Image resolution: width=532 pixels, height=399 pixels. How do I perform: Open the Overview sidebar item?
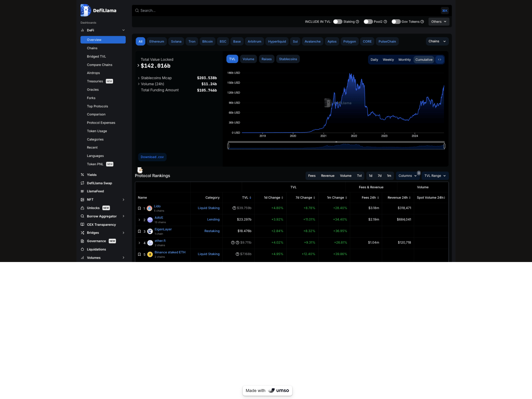[x=103, y=40]
